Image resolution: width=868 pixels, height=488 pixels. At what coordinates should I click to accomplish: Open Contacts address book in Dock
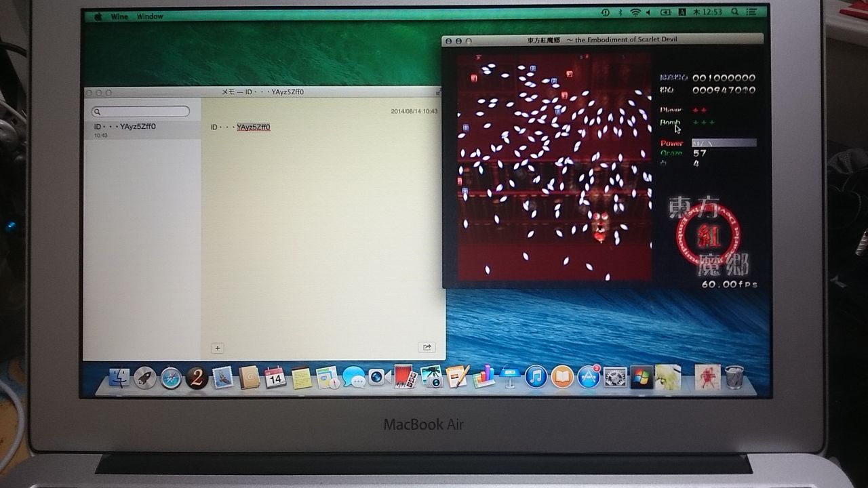[250, 377]
